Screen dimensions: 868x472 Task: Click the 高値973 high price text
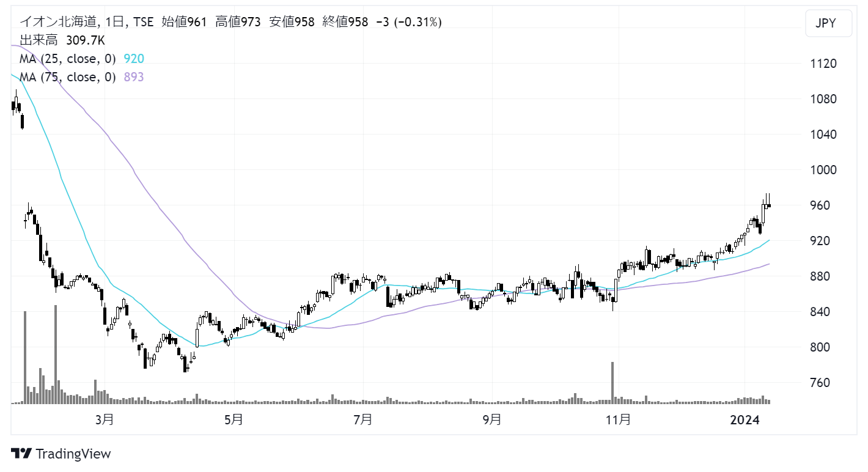tap(238, 22)
